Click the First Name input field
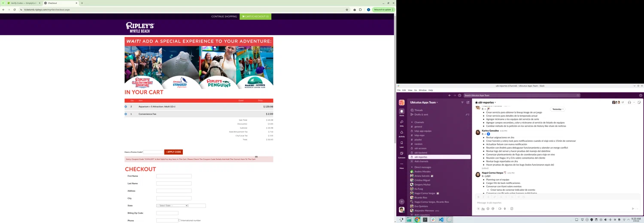644x223 pixels. pyautogui.click(x=174, y=176)
